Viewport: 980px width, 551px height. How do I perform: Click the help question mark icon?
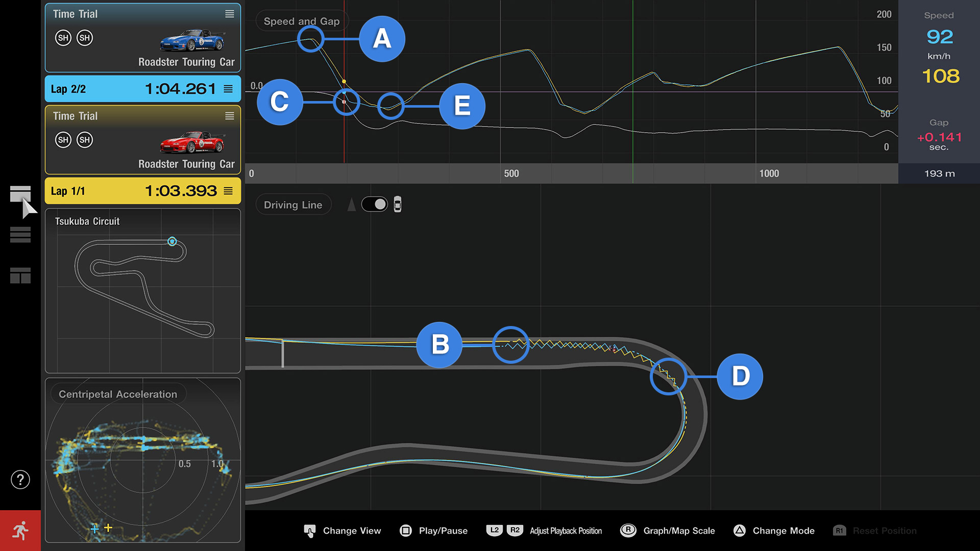[20, 480]
